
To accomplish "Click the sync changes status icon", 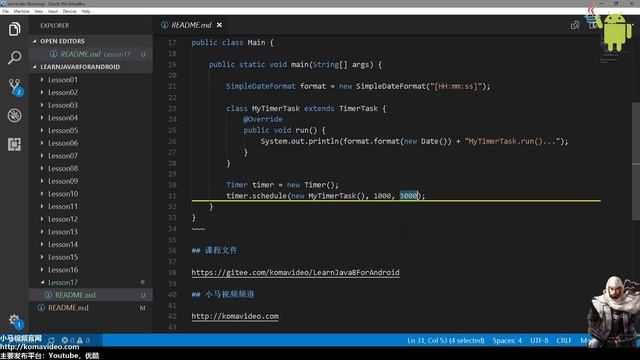I will pos(51,340).
